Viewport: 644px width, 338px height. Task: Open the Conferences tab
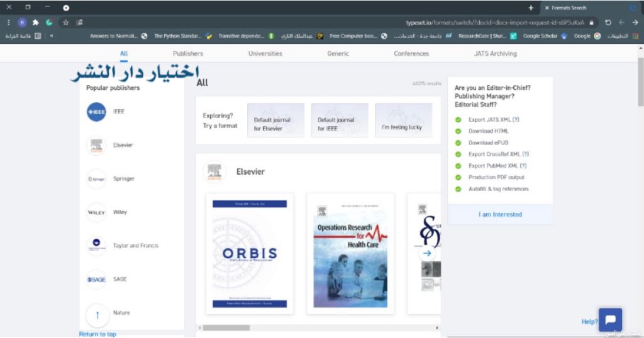pyautogui.click(x=411, y=54)
